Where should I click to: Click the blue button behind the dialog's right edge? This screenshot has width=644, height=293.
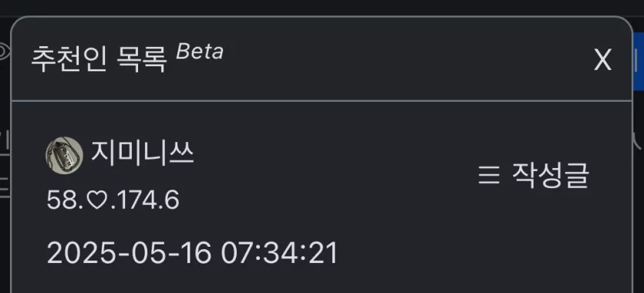(x=639, y=62)
